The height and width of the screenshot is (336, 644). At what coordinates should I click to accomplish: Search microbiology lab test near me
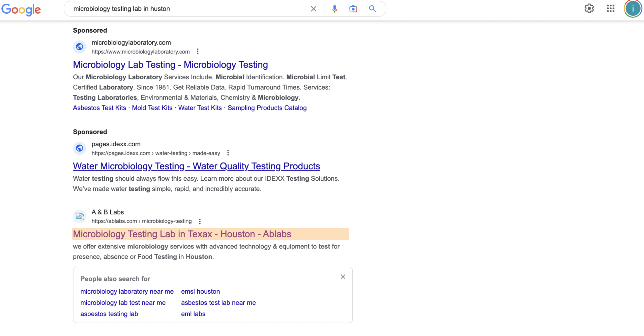click(x=123, y=303)
